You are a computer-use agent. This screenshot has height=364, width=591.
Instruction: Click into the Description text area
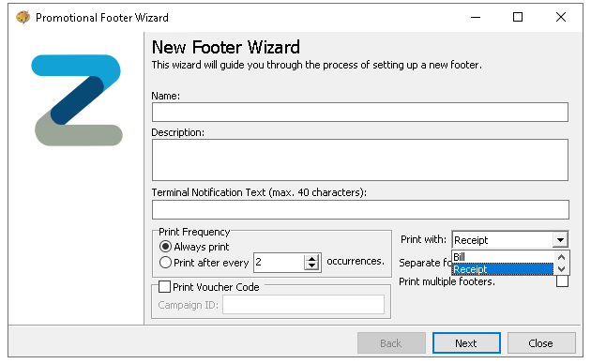click(360, 160)
